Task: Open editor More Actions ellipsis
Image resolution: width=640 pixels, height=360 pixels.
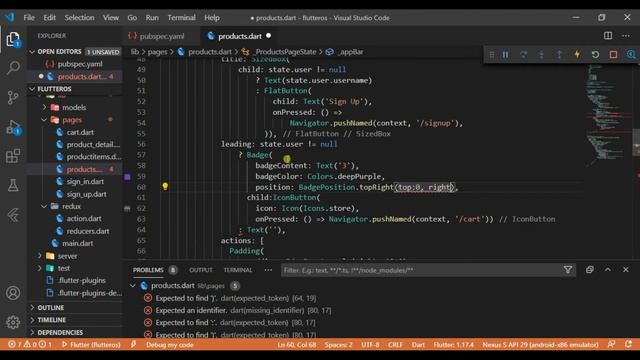Action: [x=626, y=36]
